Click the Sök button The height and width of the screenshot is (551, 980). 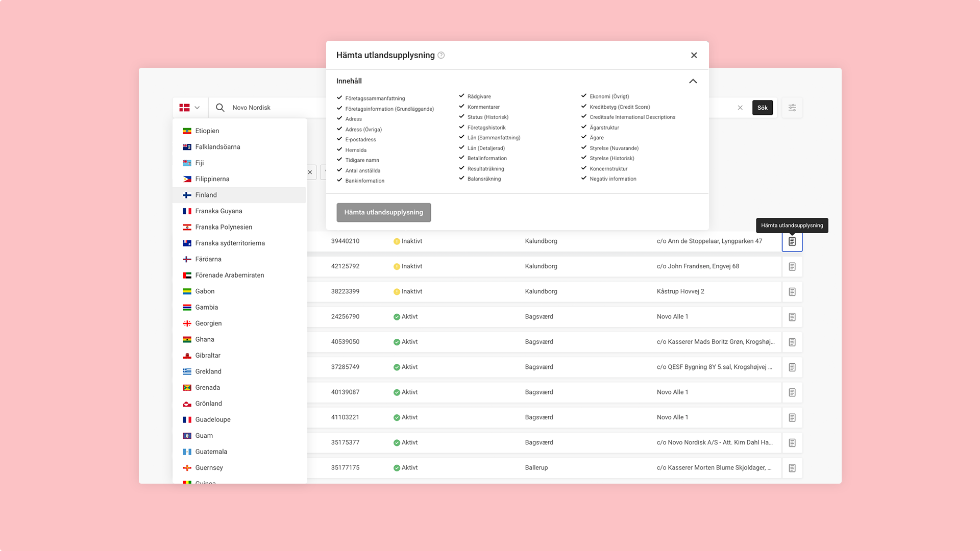pyautogui.click(x=762, y=108)
